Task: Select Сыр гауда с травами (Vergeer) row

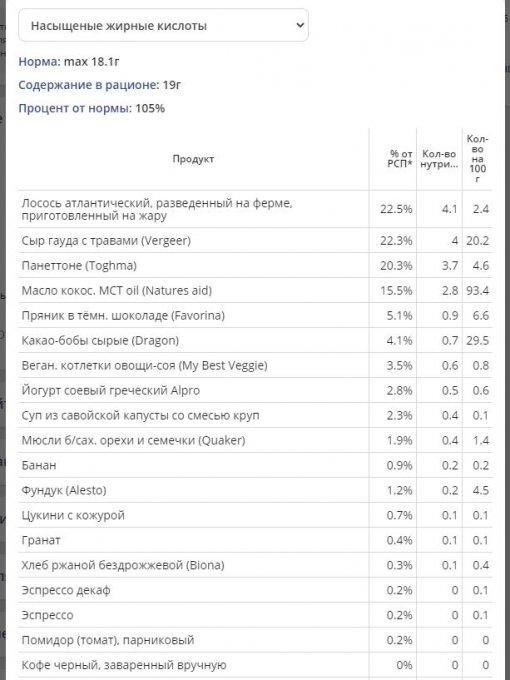Action: click(255, 240)
